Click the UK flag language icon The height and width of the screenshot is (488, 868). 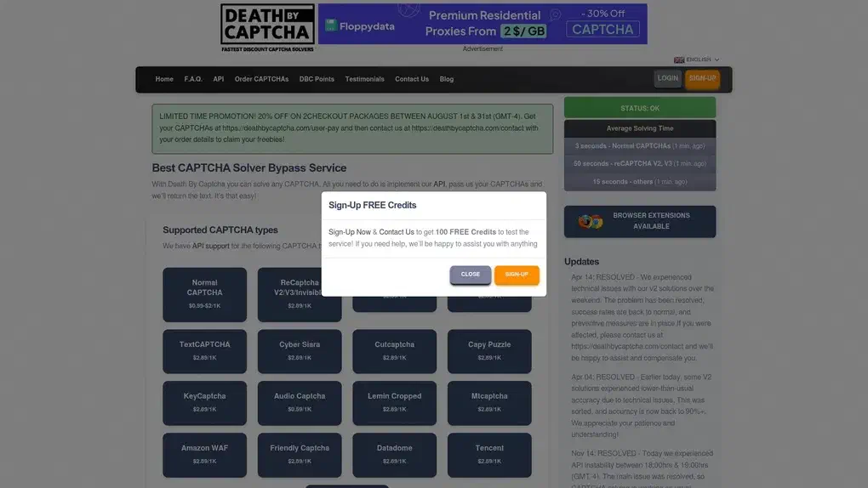coord(679,60)
